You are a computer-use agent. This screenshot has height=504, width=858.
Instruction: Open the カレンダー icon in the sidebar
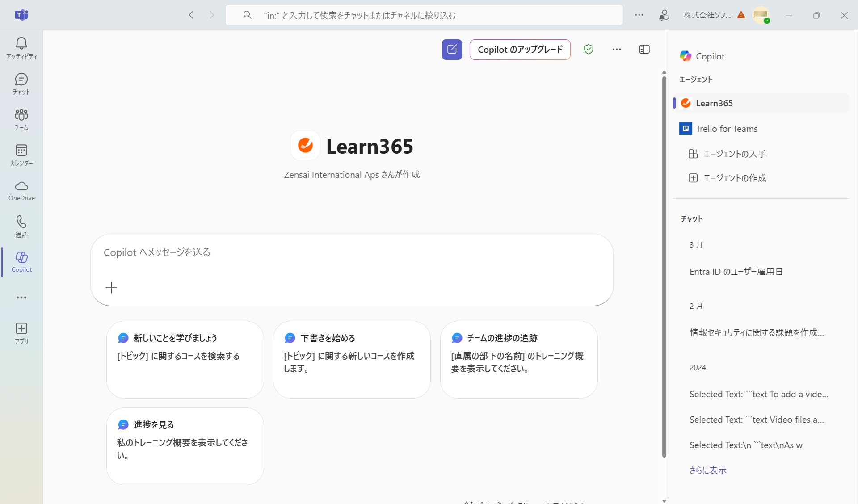[21, 155]
